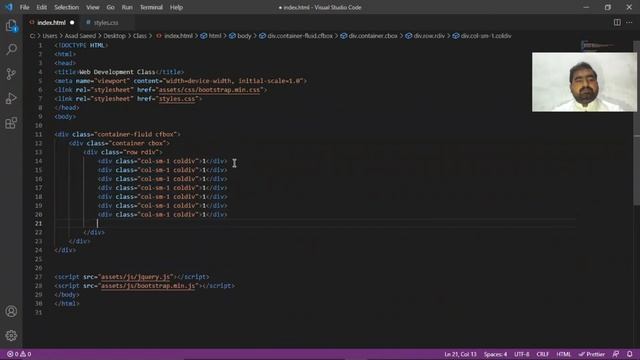
Task: Open the Terminal menu
Action: (x=151, y=7)
